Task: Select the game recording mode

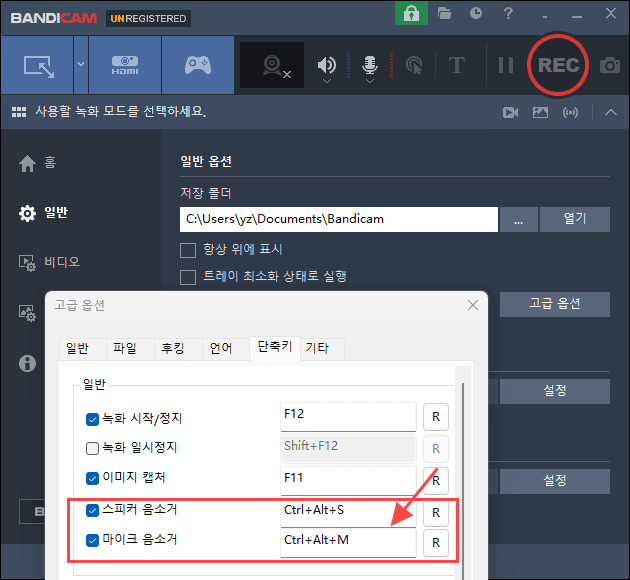Action: coord(198,65)
